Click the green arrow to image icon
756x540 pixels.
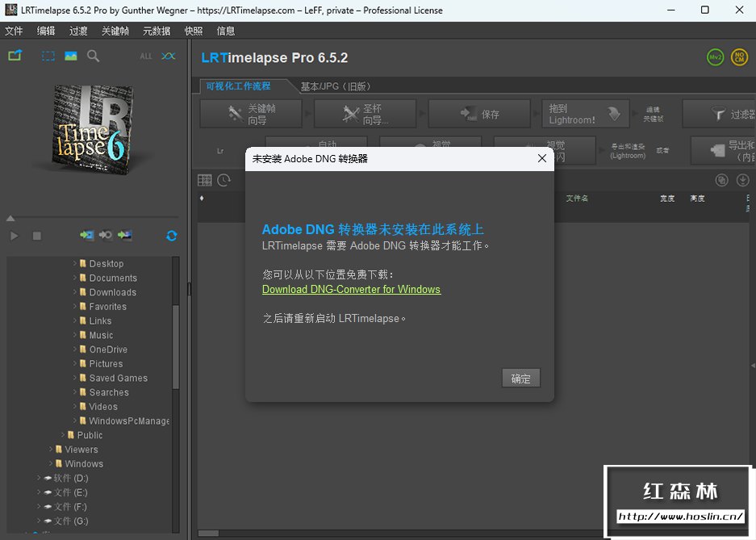124,235
